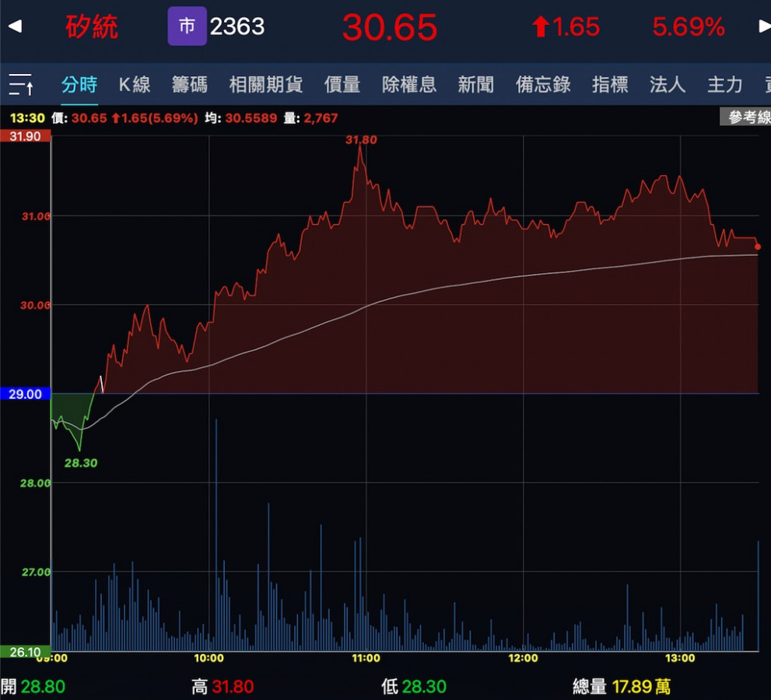Screen dimensions: 771x700
Task: Click the 10:00 time axis label
Action: [209, 658]
